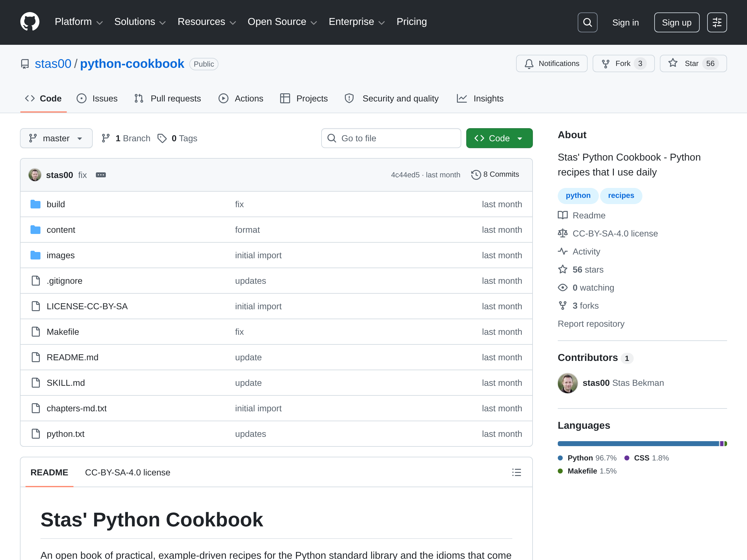Switch to the Pull requests tab
Screen dimensions: 747x560
coord(167,99)
